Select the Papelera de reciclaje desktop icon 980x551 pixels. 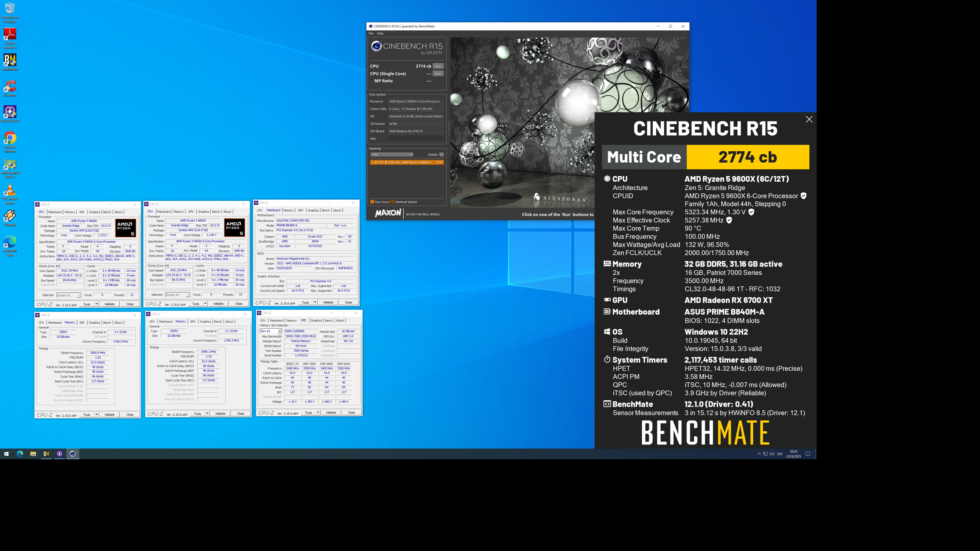pyautogui.click(x=10, y=13)
